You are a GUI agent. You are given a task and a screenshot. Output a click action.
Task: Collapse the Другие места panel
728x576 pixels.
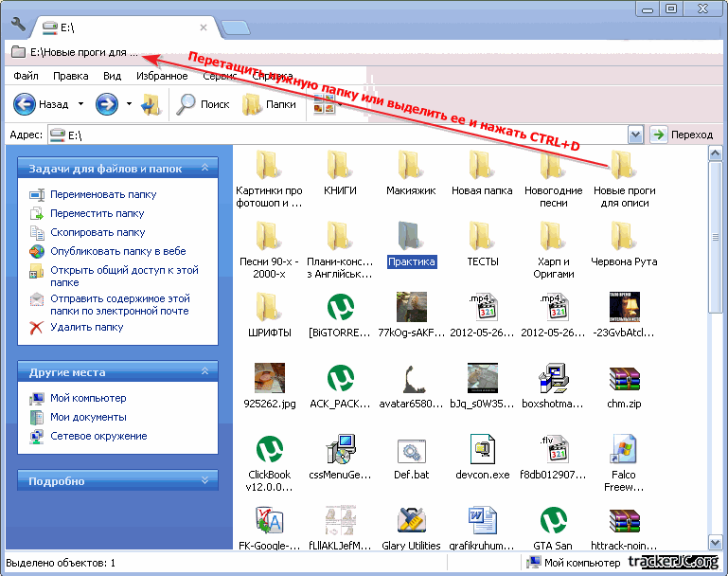coord(204,372)
